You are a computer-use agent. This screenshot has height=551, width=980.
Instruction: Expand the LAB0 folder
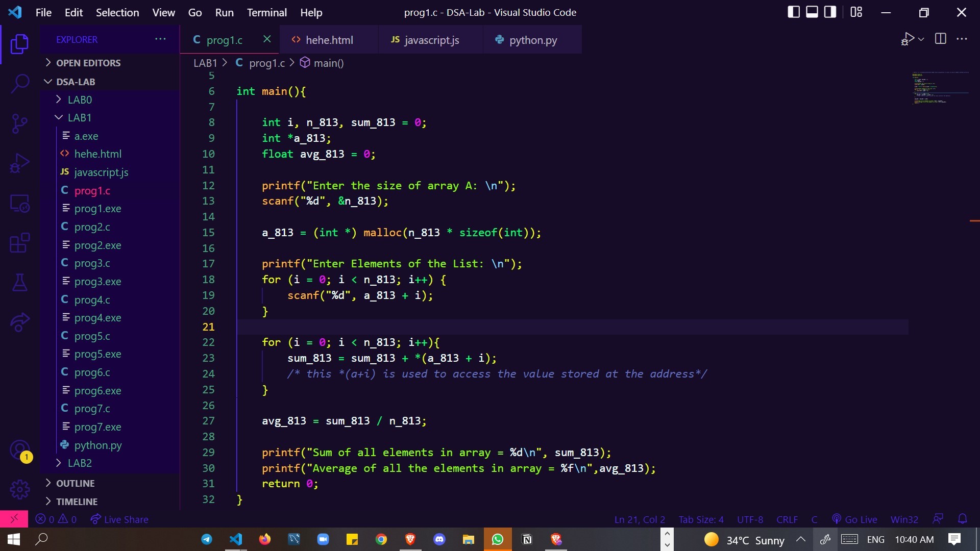coord(80,99)
